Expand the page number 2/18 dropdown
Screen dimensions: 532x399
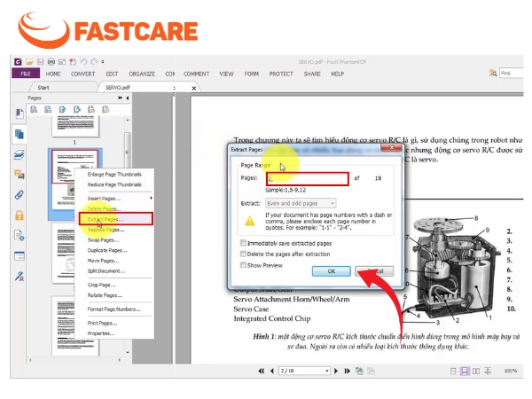(x=326, y=371)
